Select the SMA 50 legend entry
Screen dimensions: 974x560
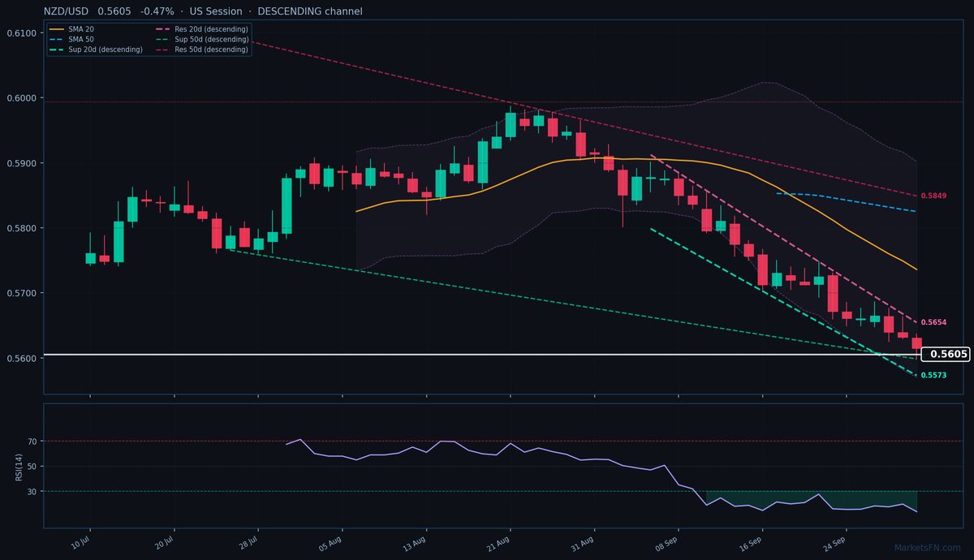tap(71, 39)
